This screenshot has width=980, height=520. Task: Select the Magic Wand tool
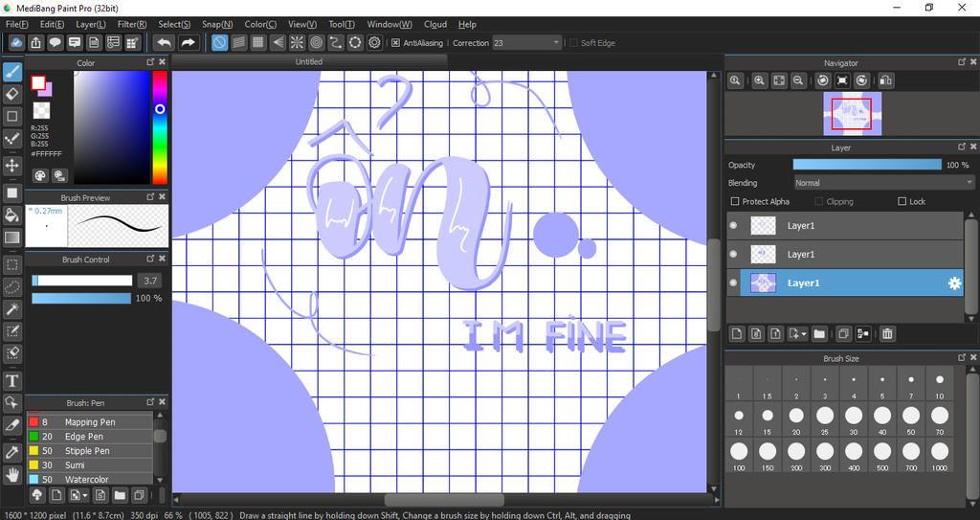coord(11,308)
